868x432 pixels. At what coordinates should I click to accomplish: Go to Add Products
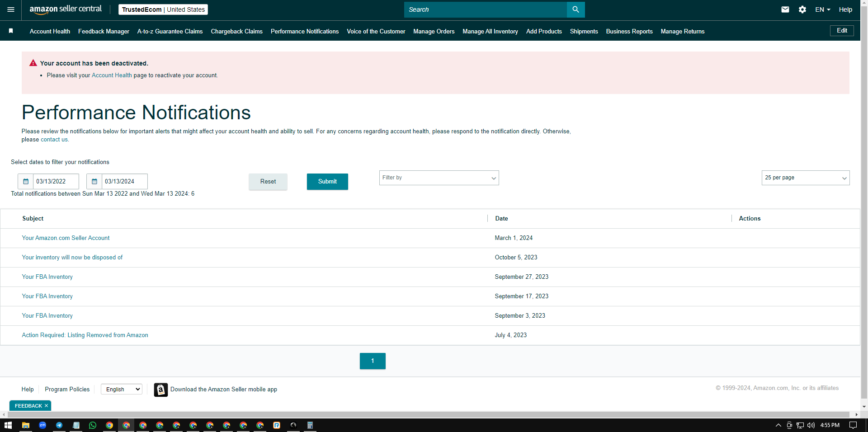coord(544,31)
